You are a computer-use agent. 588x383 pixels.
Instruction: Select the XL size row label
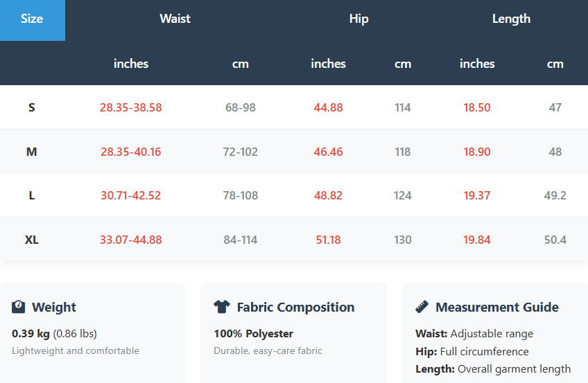point(31,240)
